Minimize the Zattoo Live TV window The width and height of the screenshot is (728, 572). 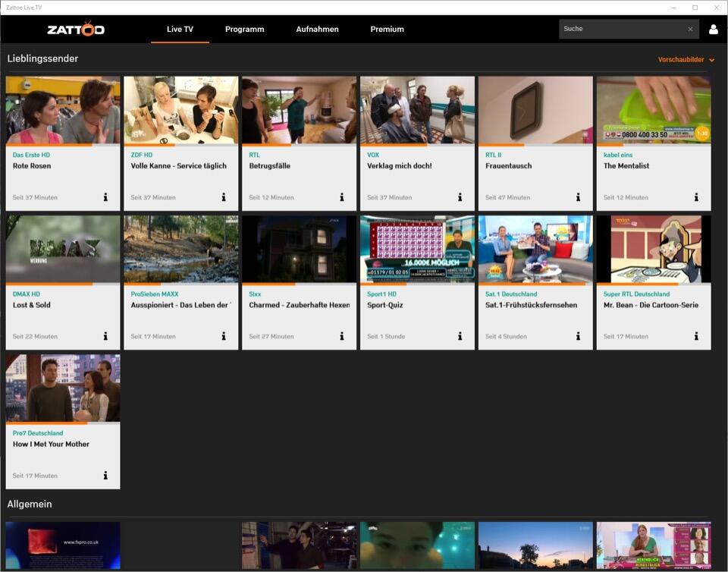pyautogui.click(x=673, y=8)
